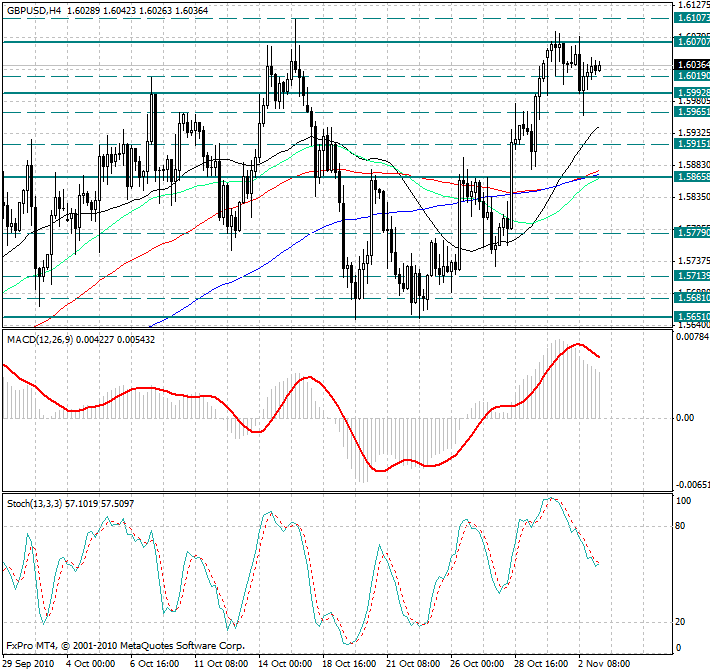Click the 29 Sep 2010 date label

coord(29,664)
